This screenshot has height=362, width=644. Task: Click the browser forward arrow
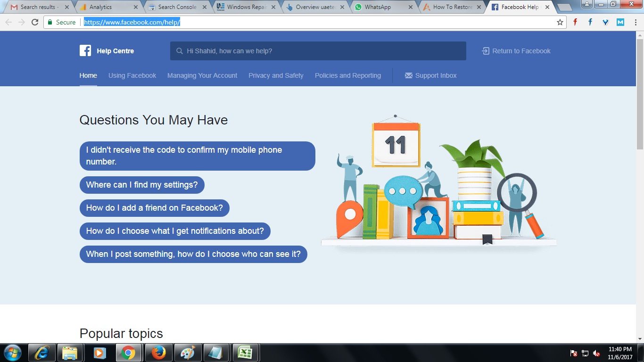point(22,22)
